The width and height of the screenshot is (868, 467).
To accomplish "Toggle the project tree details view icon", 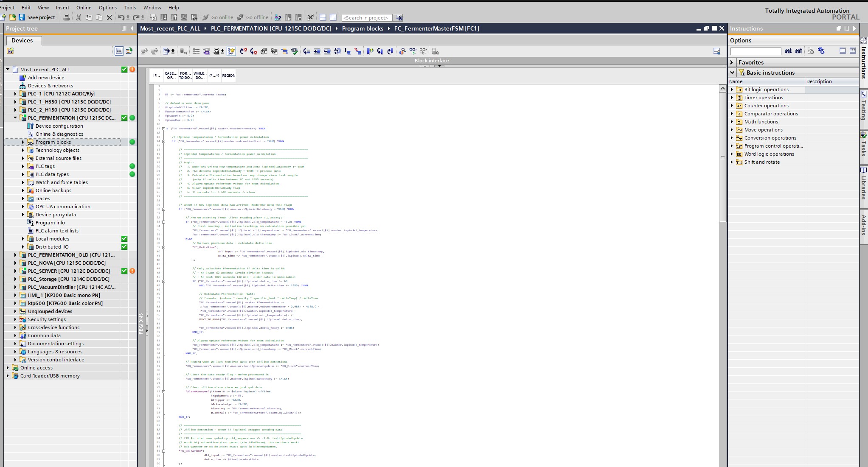I will pyautogui.click(x=119, y=51).
